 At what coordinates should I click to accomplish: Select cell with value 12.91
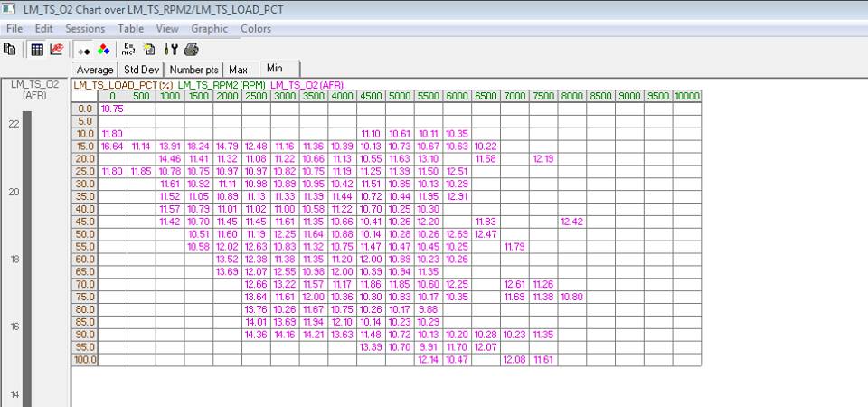[457, 196]
